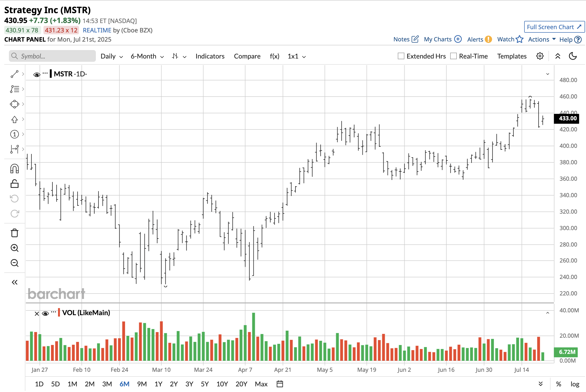Switch to dark mode moon icon
This screenshot has height=392, width=586.
click(573, 56)
